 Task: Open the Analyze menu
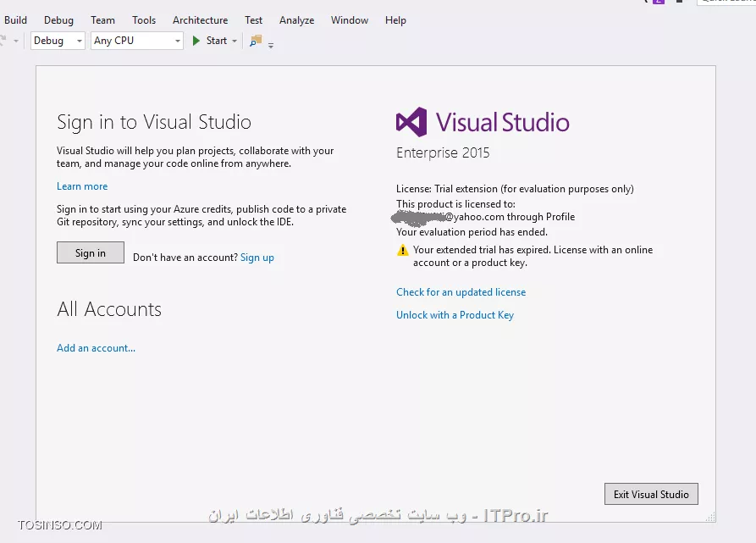296,20
